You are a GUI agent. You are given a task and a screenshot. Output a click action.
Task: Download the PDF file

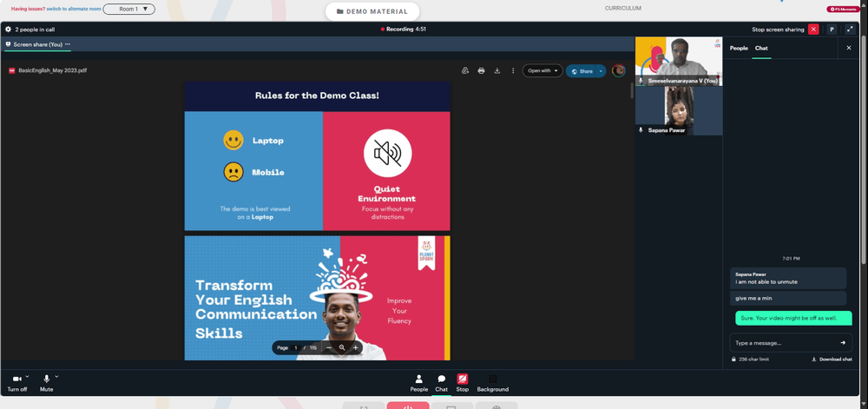point(497,71)
